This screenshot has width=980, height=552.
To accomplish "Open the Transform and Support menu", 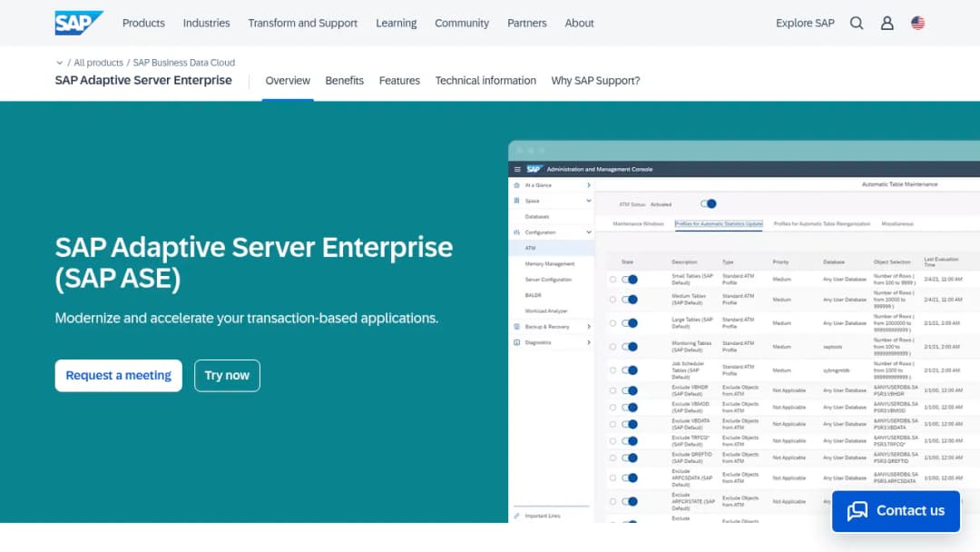I will tap(302, 23).
